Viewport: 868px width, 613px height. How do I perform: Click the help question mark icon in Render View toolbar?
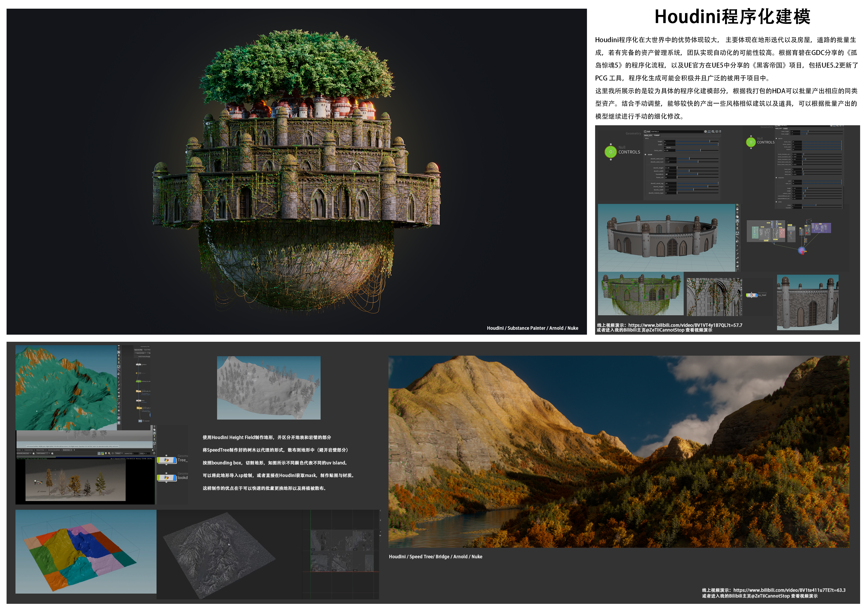154,453
